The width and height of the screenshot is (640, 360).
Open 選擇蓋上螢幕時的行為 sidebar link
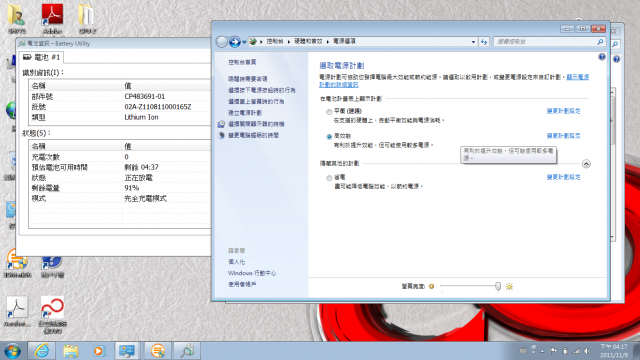256,101
